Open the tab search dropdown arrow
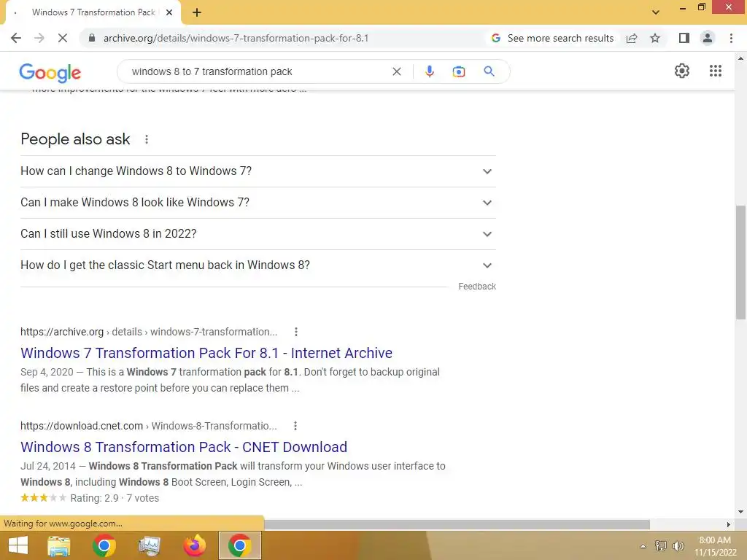The height and width of the screenshot is (560, 747). click(x=656, y=12)
